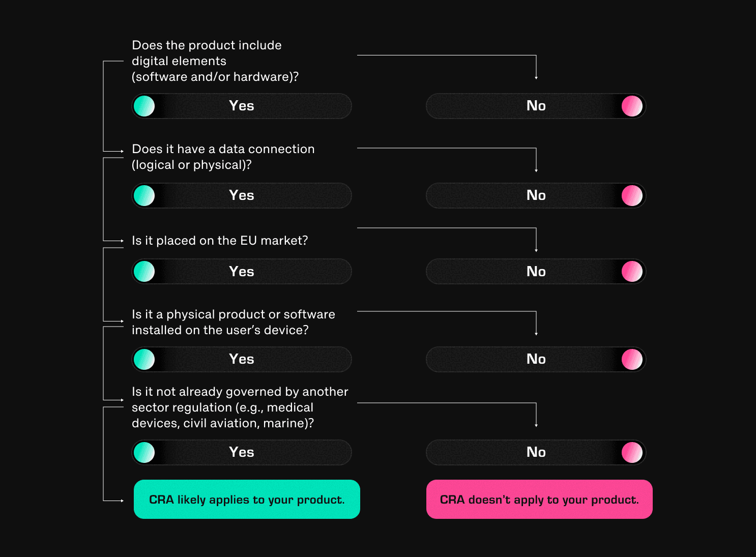Toggle No for data connection question
This screenshot has width=756, height=557.
coord(536,196)
